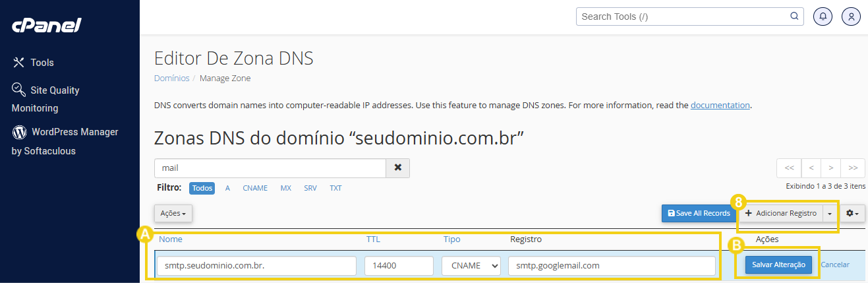Screen dimensions: 868x283
Task: Filter records by TXT type
Action: coord(335,188)
